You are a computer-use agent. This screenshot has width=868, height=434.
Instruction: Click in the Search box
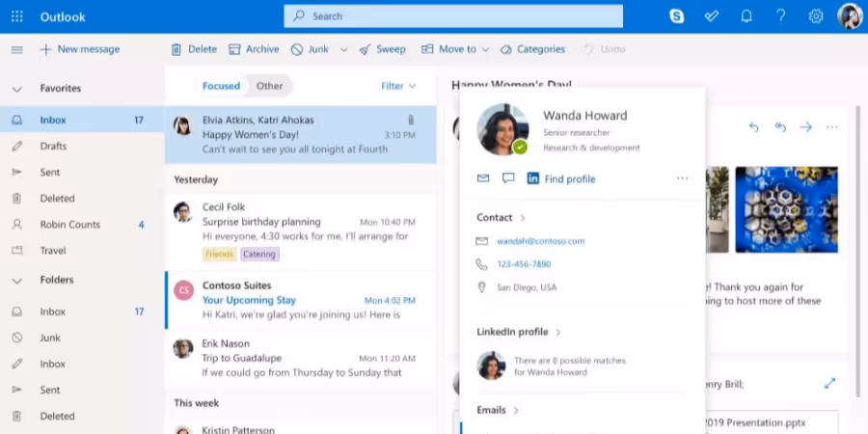(x=453, y=16)
